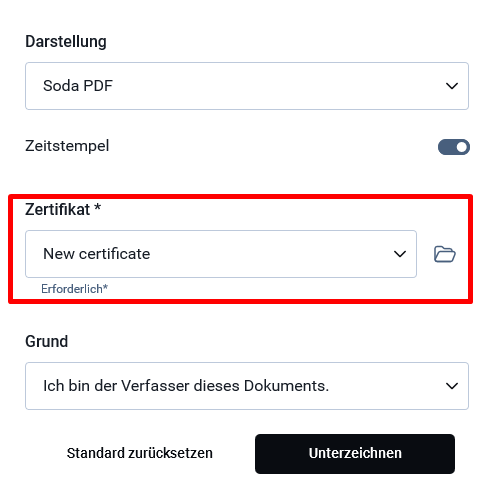
Task: Click the Erforderlich* hint under certificate field
Action: (75, 289)
